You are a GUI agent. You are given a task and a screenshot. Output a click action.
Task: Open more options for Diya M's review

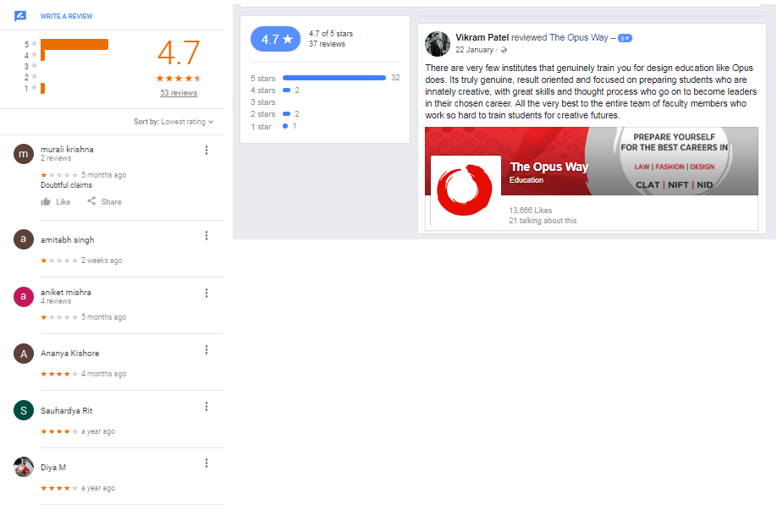[207, 463]
